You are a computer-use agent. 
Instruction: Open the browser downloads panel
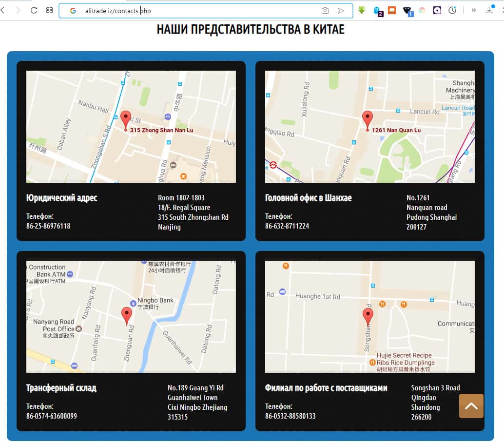(489, 10)
